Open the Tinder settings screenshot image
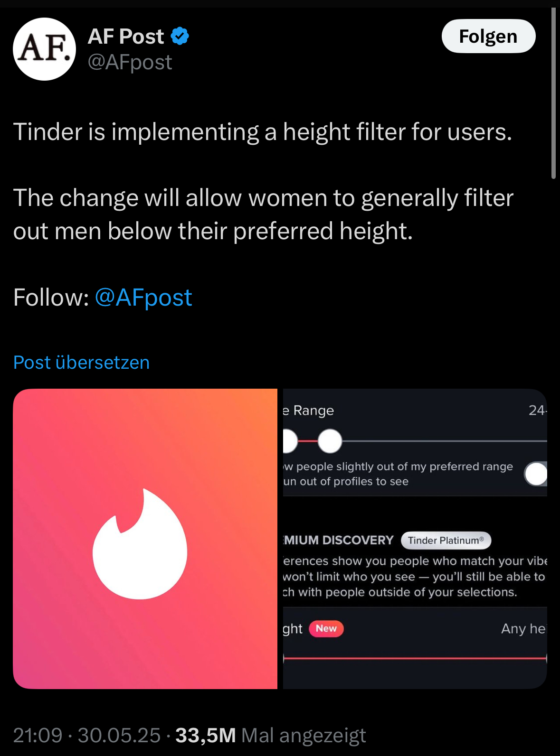Viewport: 560px width, 756px height. (415, 539)
